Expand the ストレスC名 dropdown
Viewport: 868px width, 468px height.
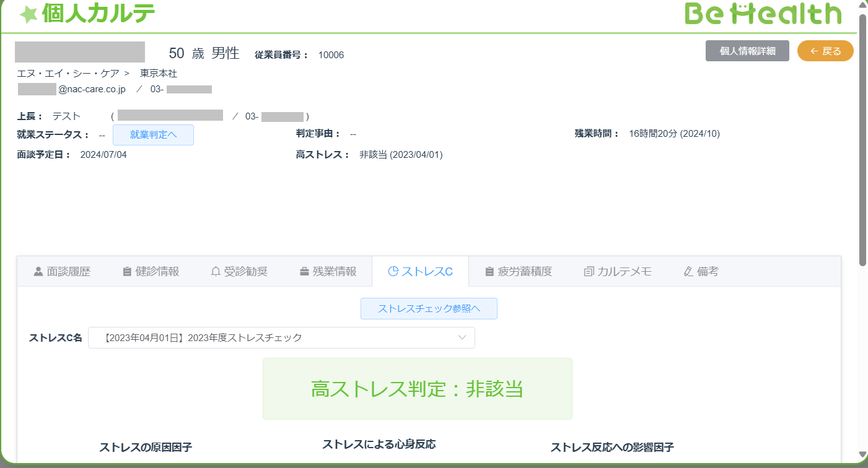[x=281, y=337]
